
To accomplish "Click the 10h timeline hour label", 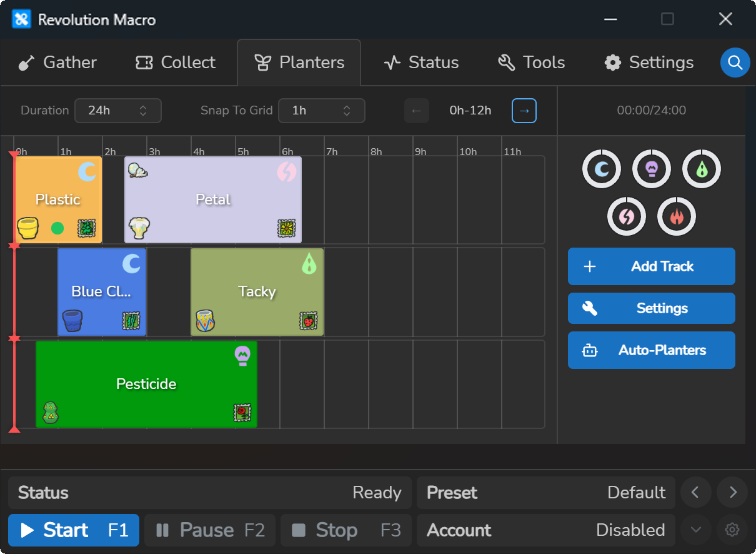I will pos(468,151).
